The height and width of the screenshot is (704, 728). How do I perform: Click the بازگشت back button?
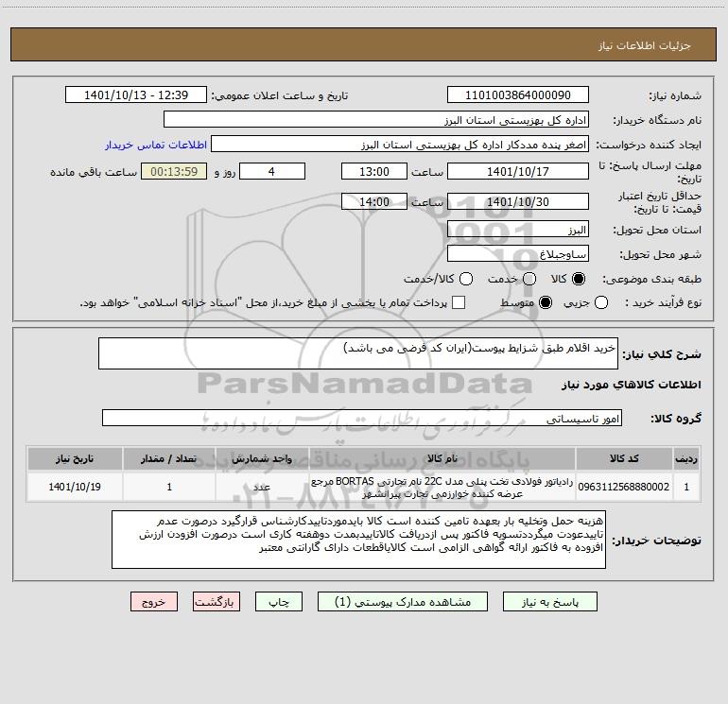click(217, 602)
